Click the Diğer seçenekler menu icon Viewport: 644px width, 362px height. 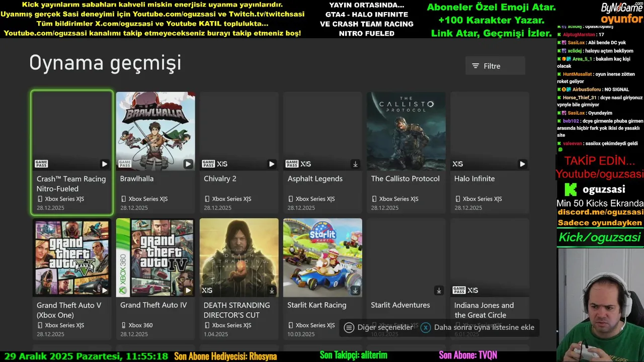349,327
